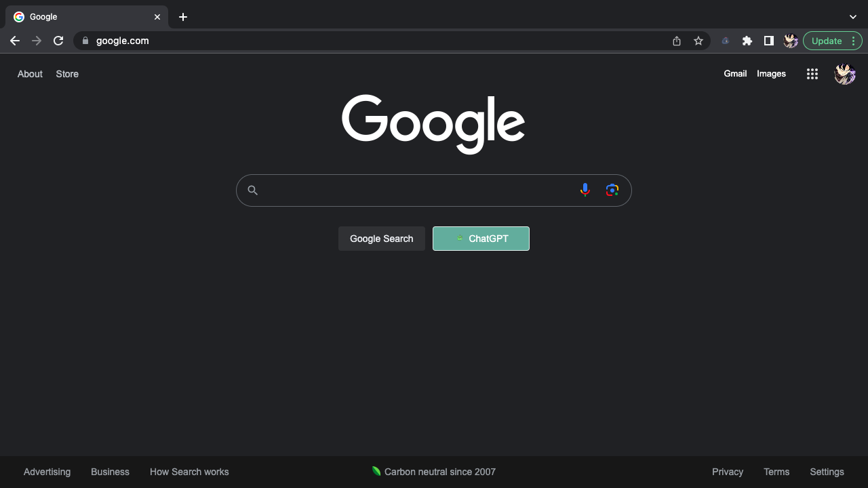This screenshot has height=488, width=868.
Task: Focus the Google search input field
Action: (x=434, y=190)
